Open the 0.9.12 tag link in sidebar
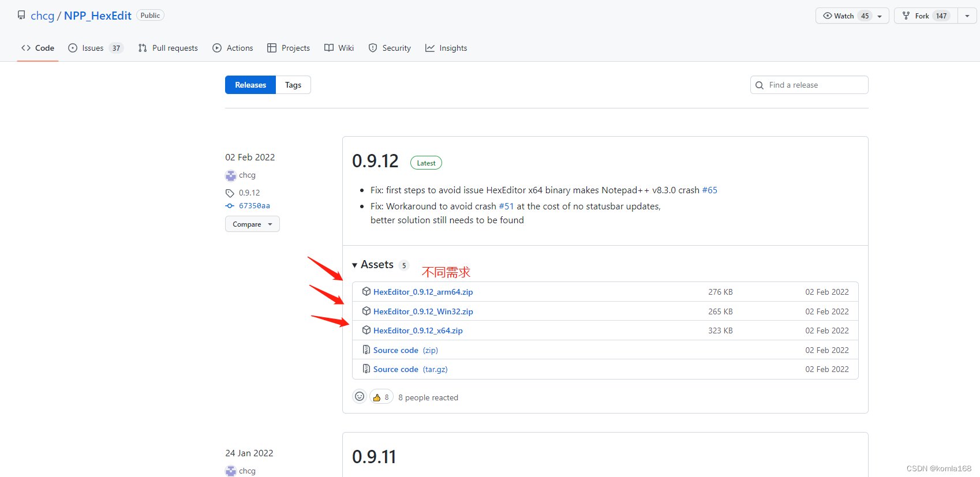 [249, 193]
